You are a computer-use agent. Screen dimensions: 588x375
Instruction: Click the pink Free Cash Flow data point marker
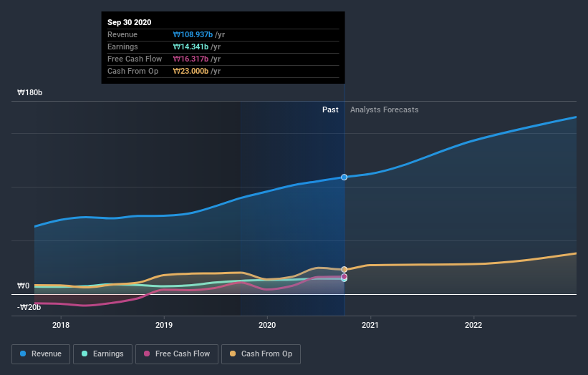(344, 276)
